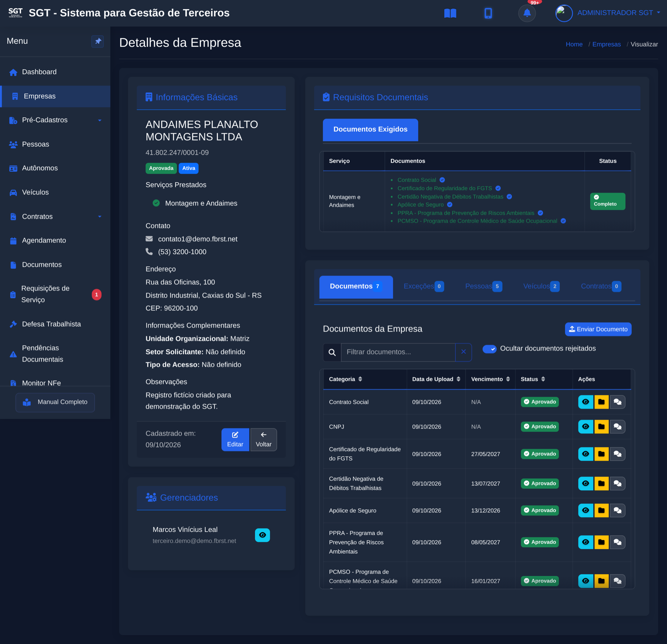Viewport: 667px width, 644px height.
Task: Open the manual book icon in header
Action: [x=450, y=13]
